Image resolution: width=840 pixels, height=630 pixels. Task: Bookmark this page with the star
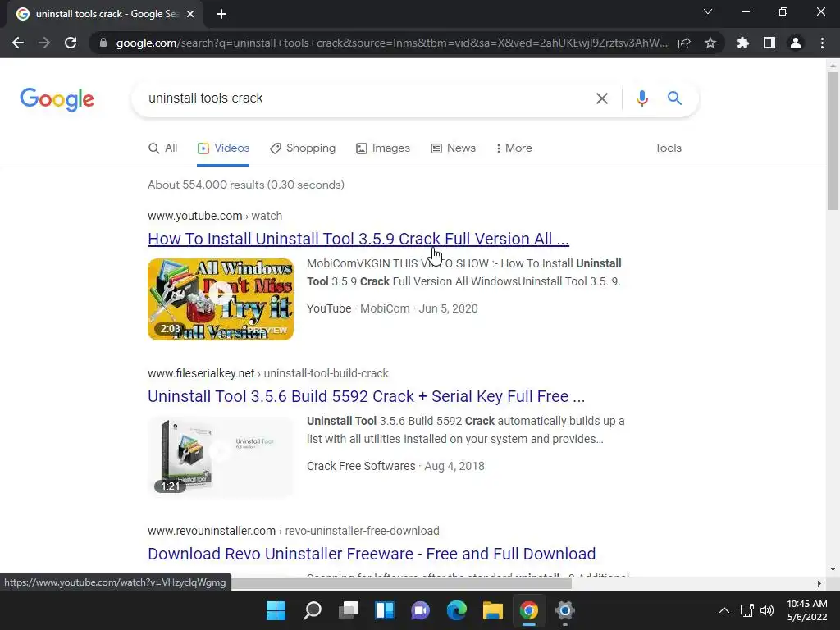[710, 43]
